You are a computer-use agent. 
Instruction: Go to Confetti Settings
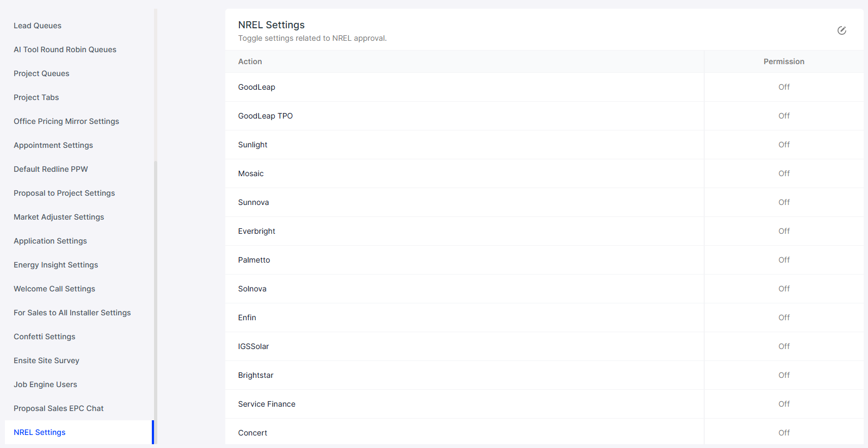click(x=45, y=337)
